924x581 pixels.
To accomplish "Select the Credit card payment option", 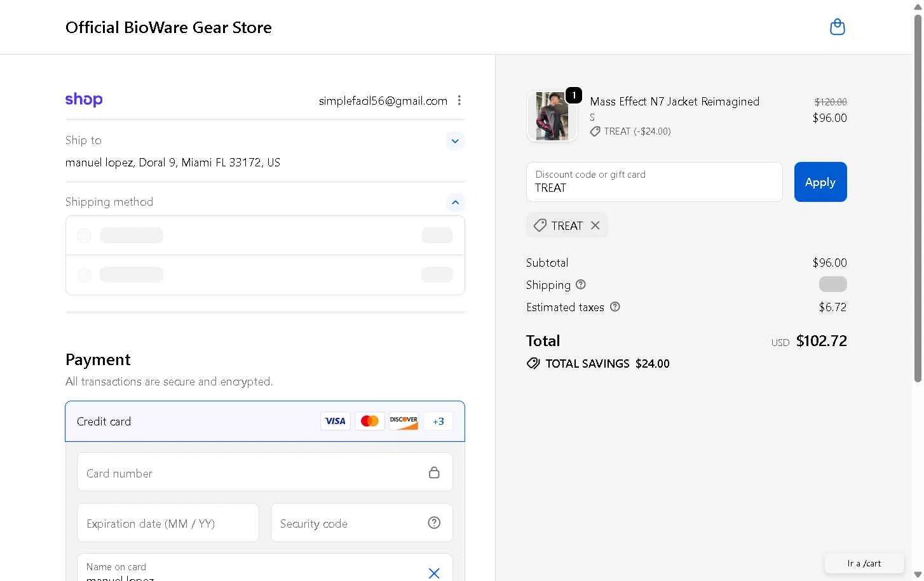I will 265,421.
